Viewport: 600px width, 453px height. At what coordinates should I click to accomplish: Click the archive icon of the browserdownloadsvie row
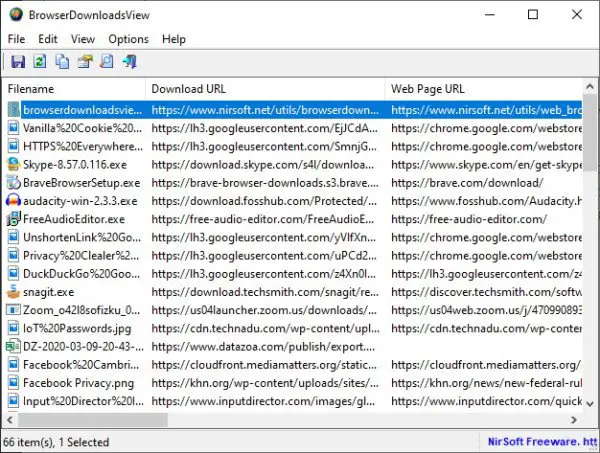click(13, 110)
